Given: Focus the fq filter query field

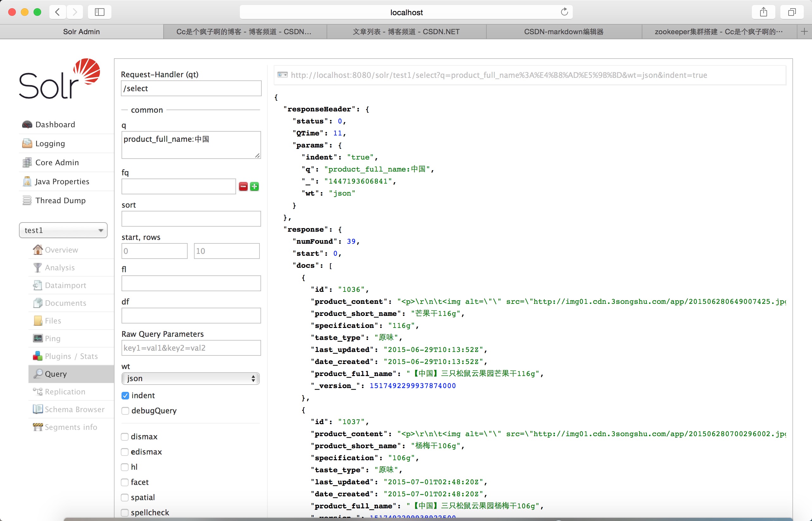Looking at the screenshot, I should pos(178,186).
